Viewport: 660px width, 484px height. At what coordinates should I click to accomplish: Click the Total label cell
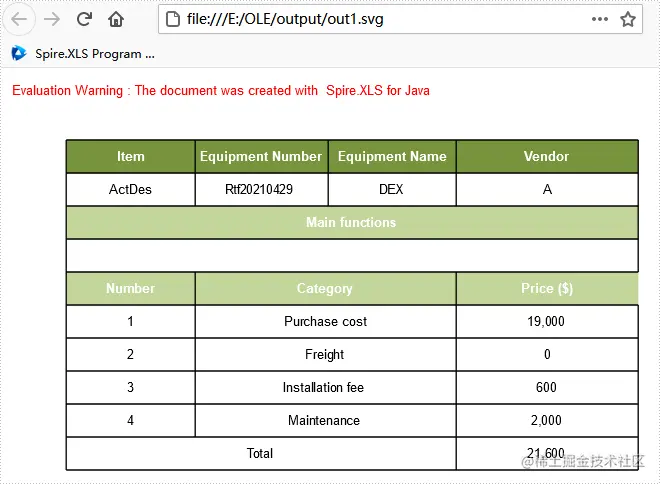point(261,453)
